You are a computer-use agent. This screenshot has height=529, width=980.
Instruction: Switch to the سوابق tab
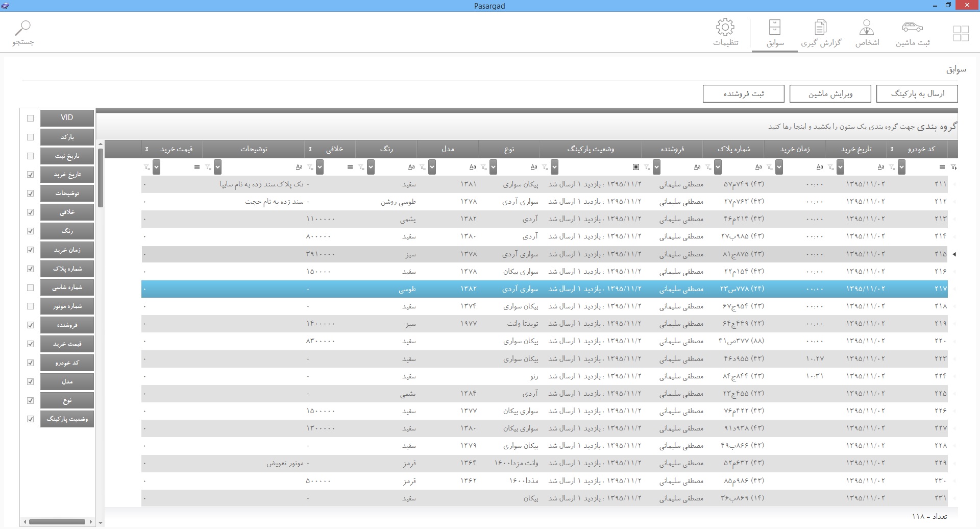(x=774, y=33)
